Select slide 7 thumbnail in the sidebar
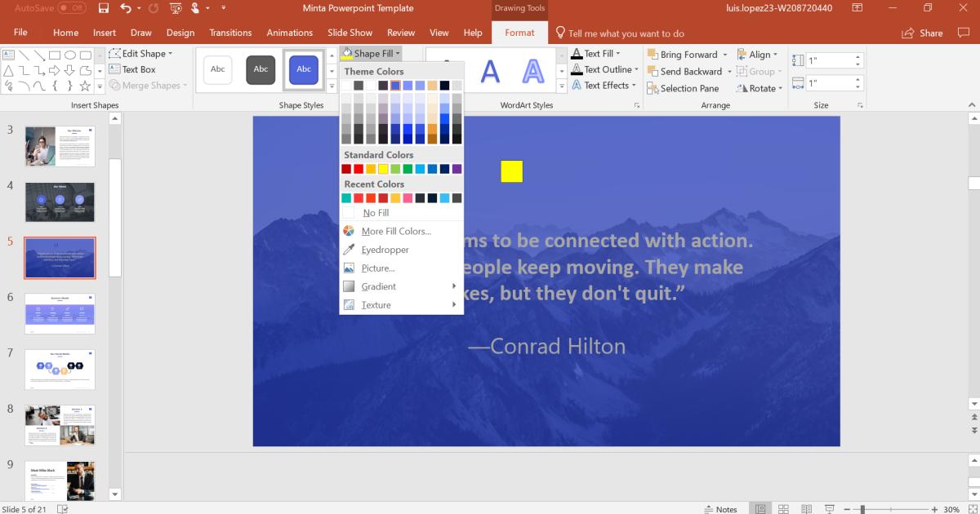The height and width of the screenshot is (514, 980). [x=60, y=369]
